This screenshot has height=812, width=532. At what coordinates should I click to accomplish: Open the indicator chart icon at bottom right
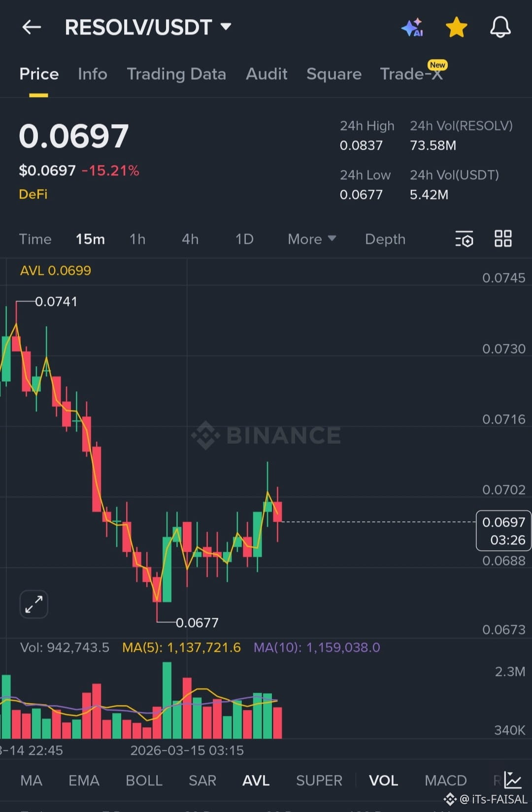click(x=512, y=780)
